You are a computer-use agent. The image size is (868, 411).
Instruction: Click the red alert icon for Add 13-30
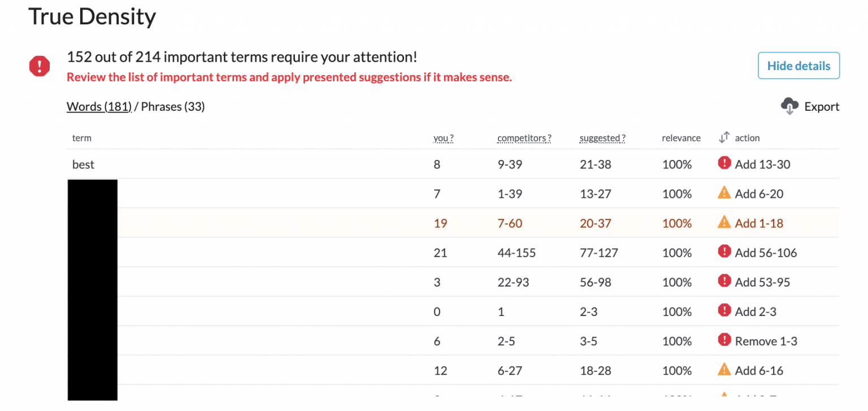724,163
